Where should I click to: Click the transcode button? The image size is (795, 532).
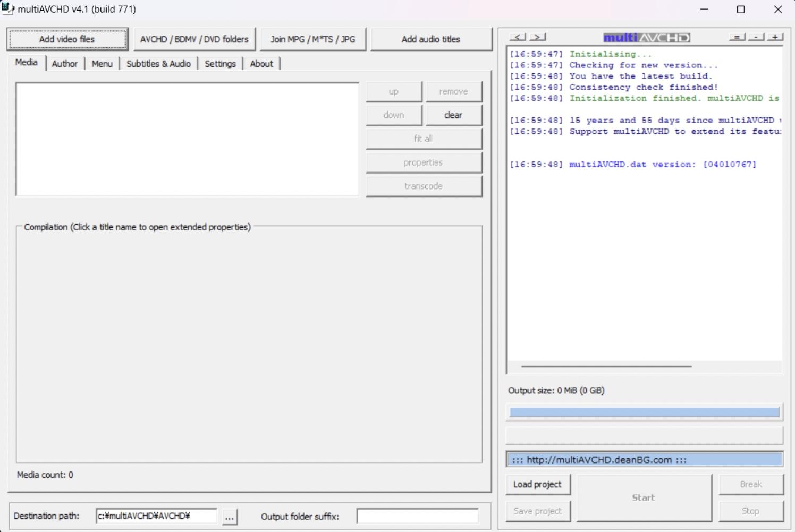pos(424,186)
